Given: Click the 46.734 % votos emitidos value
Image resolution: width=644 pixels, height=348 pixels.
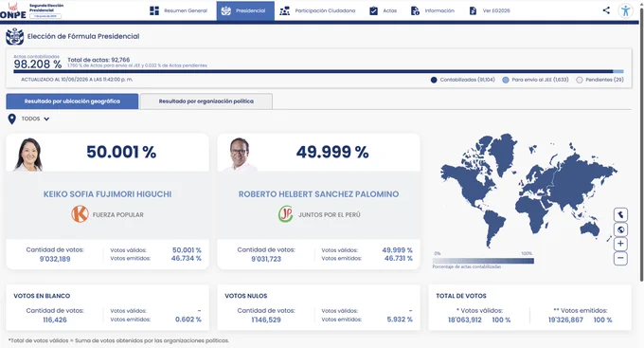Looking at the screenshot, I should tap(186, 258).
